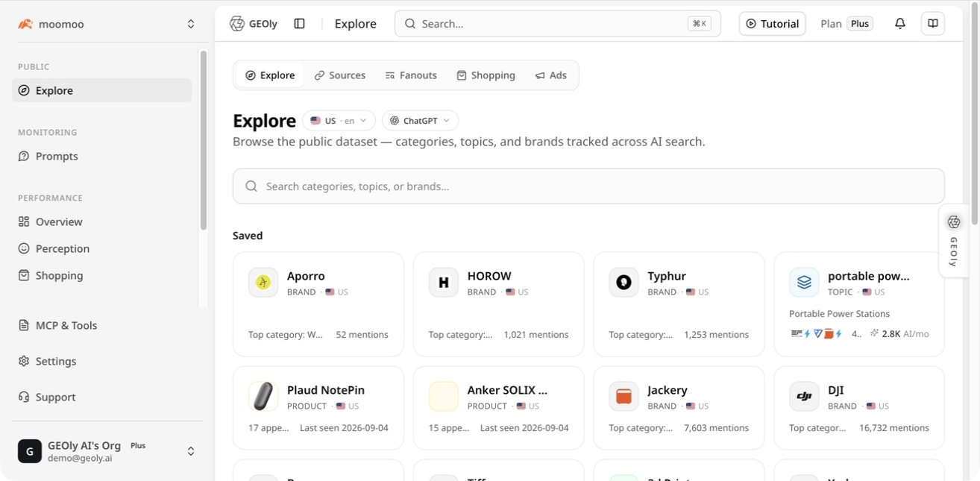The height and width of the screenshot is (481, 980).
Task: Click the portable power topic stack icon
Action: (804, 283)
